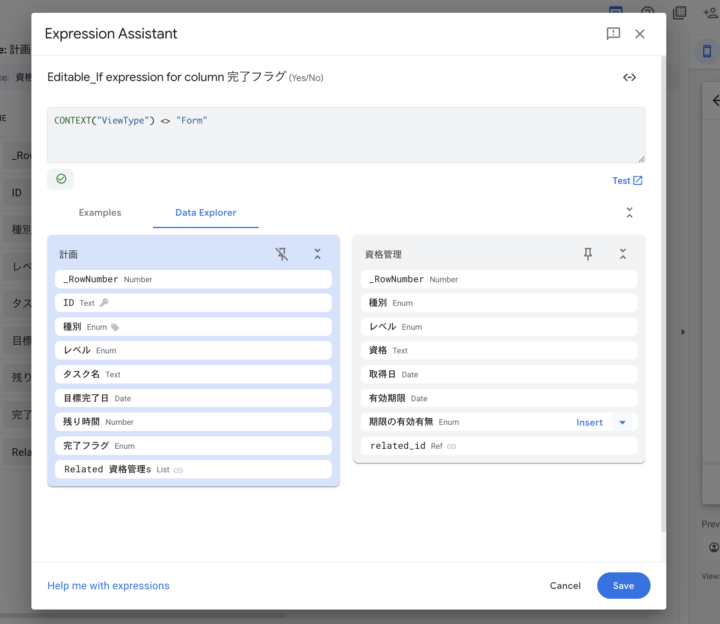Collapse the 資格管理 table column list
This screenshot has height=624, width=720.
coord(622,255)
